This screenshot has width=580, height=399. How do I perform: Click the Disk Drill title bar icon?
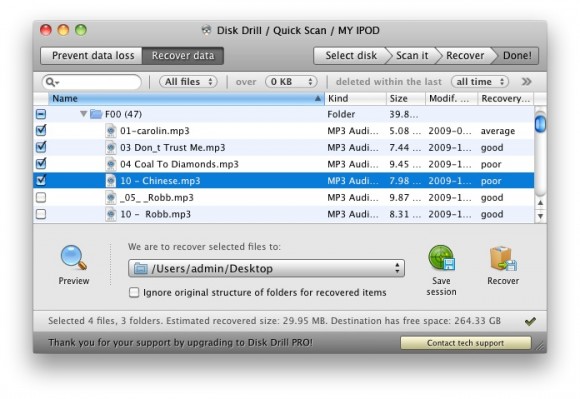[206, 30]
